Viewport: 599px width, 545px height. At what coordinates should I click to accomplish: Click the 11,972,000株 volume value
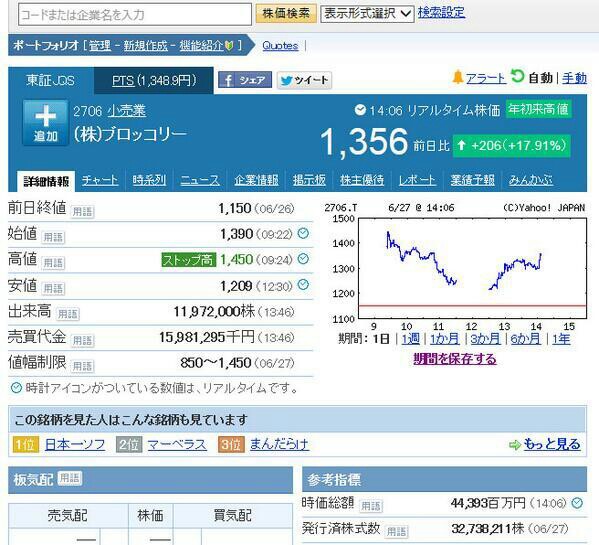(x=214, y=312)
